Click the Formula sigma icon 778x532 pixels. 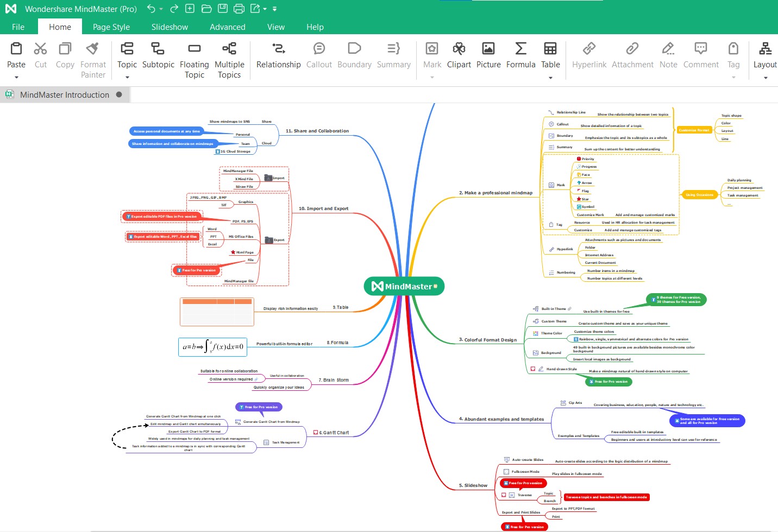click(x=520, y=49)
